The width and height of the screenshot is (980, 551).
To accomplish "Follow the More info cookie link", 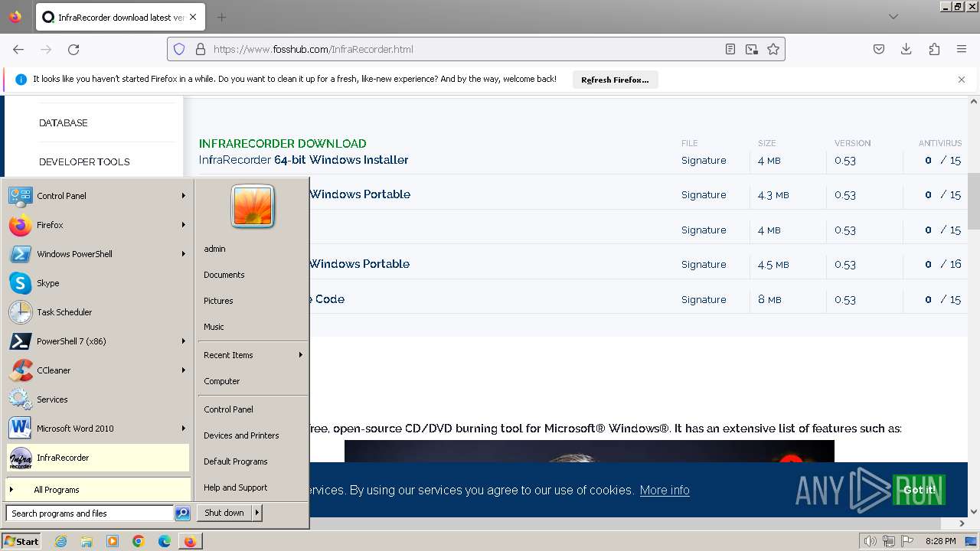I will click(665, 490).
